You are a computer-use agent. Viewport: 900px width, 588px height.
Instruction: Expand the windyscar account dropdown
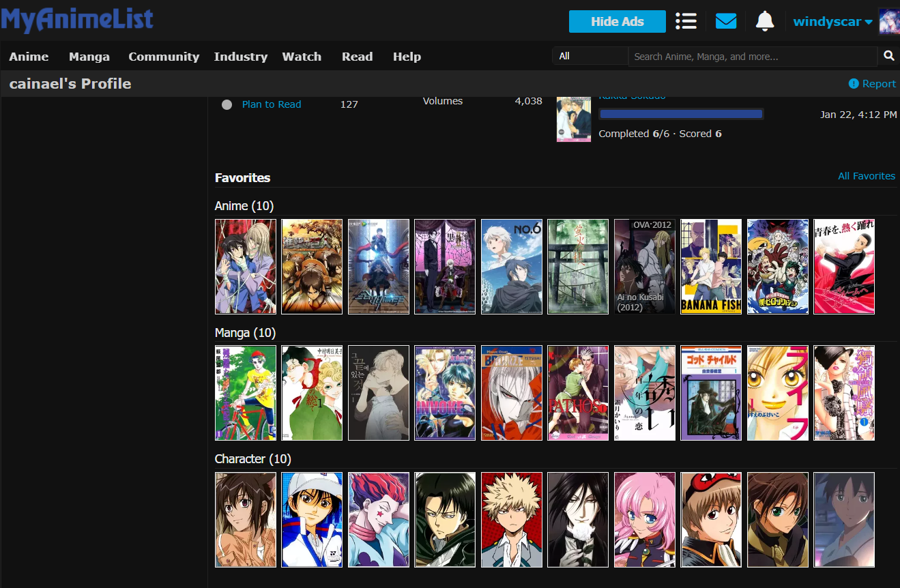[x=832, y=22]
